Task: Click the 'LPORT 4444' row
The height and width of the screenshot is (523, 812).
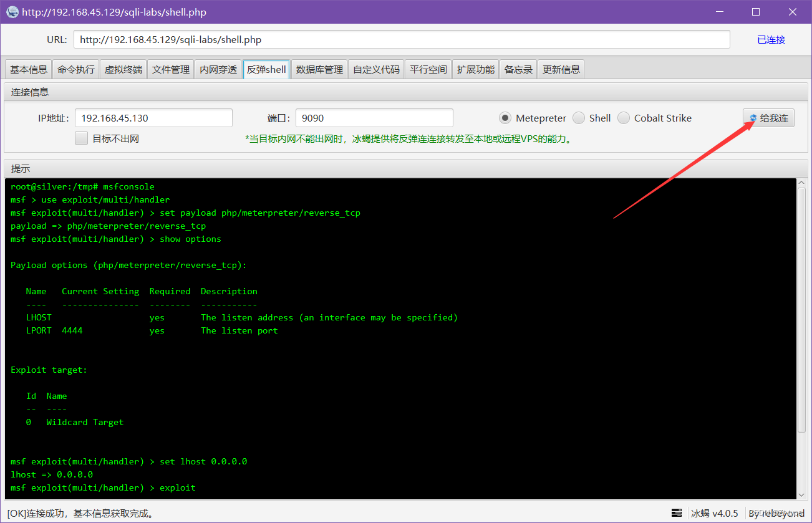Action: [x=152, y=330]
